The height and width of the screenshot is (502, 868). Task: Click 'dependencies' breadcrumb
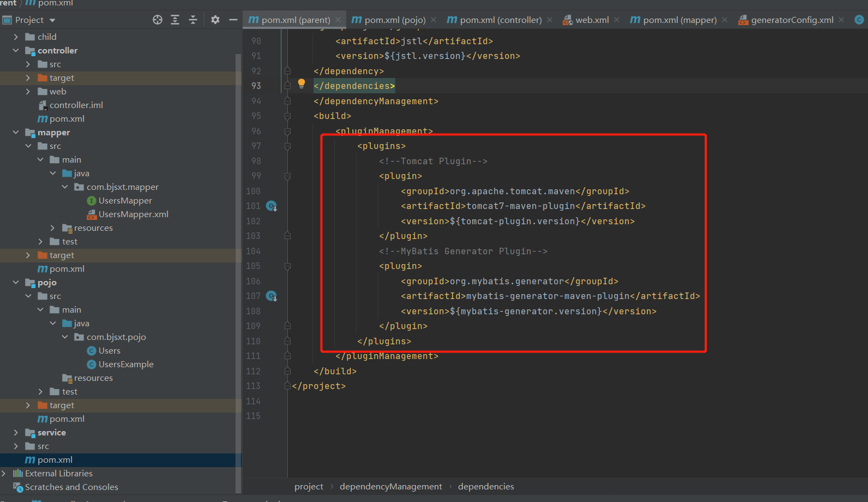click(x=486, y=486)
